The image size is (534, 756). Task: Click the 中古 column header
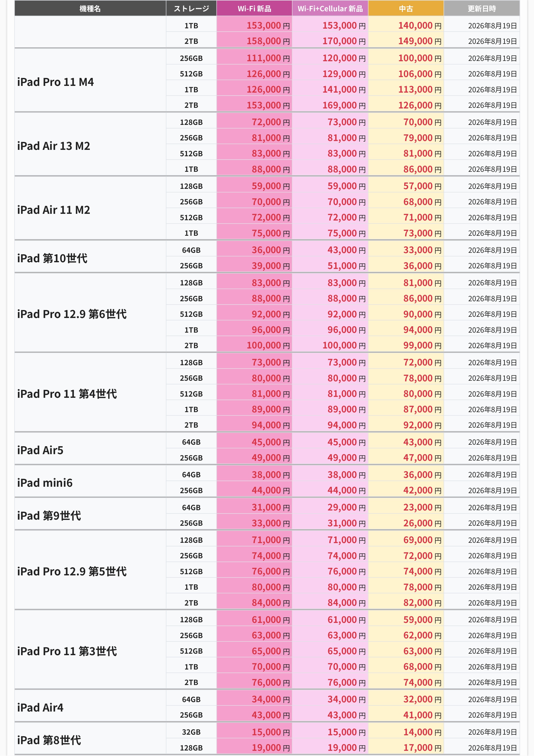[x=406, y=9]
